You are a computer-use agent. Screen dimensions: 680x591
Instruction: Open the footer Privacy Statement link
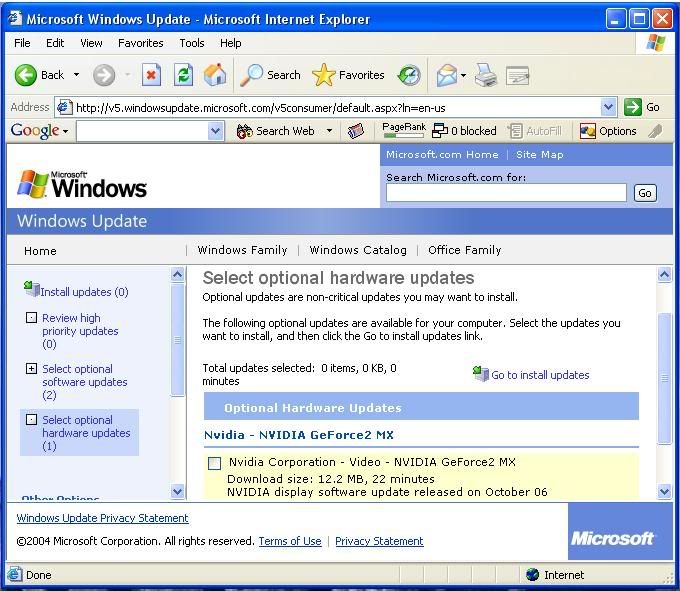tap(379, 541)
